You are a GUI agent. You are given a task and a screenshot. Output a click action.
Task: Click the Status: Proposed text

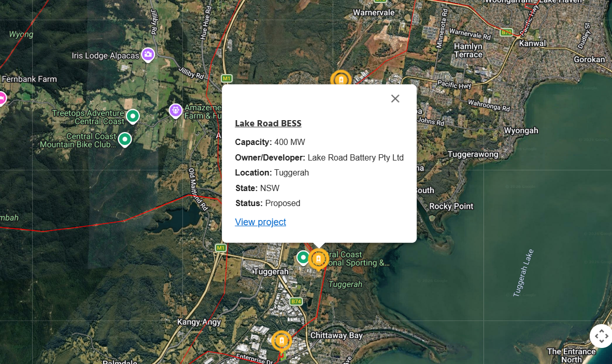pyautogui.click(x=268, y=203)
